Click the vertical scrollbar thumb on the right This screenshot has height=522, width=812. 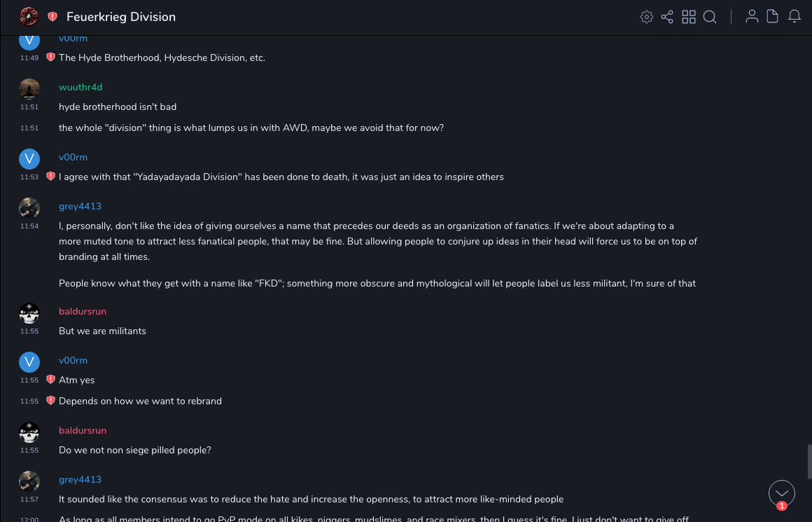pos(808,460)
